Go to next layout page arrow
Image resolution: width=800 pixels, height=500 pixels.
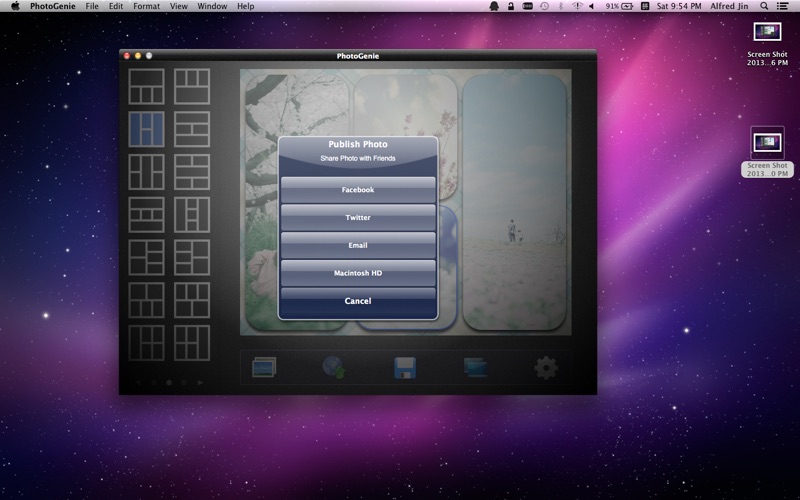point(201,382)
